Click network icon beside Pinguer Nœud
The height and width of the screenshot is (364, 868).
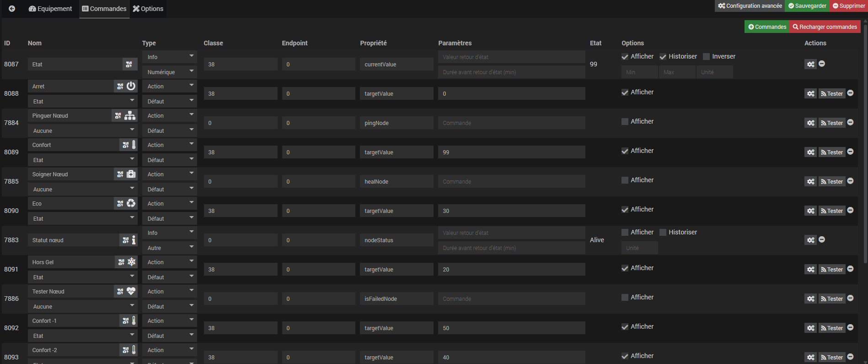(130, 115)
